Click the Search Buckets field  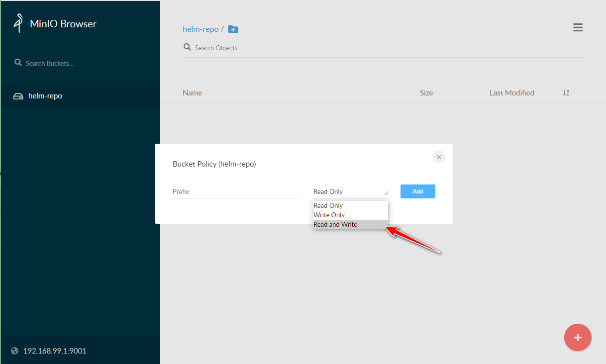pos(85,63)
